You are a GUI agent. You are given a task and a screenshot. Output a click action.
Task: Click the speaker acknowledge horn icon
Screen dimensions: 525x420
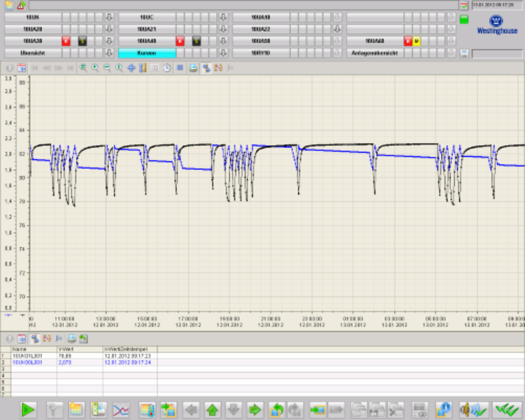pyautogui.click(x=473, y=409)
